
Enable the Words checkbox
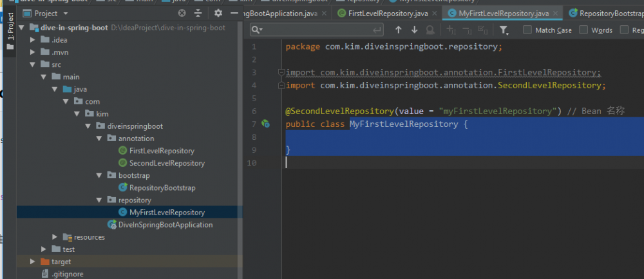click(x=583, y=30)
